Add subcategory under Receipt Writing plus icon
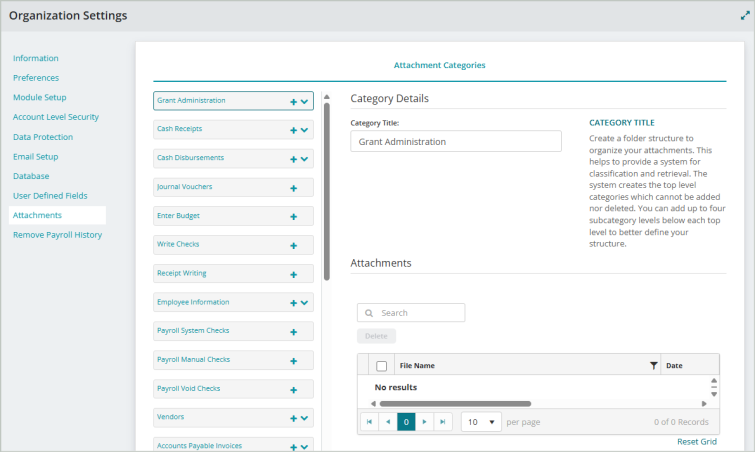 pos(293,274)
